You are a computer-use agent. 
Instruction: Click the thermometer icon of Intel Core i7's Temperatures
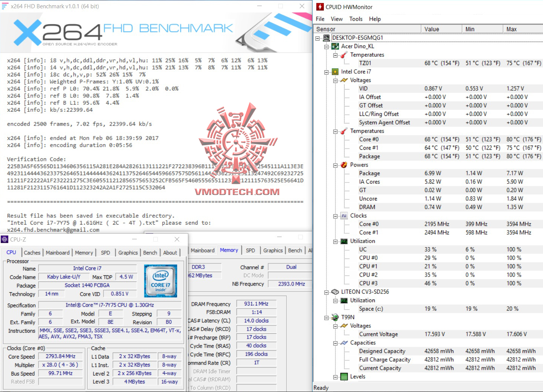pos(344,131)
